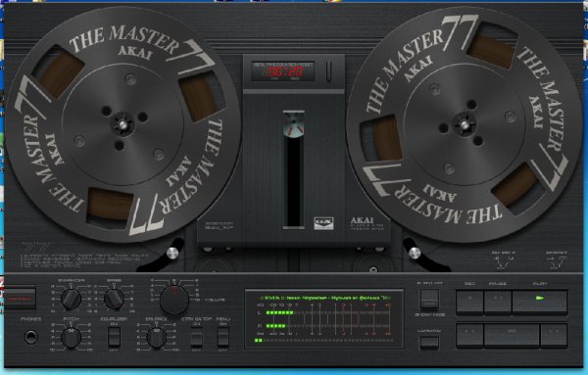Click the scrolling green track title
588x375 pixels.
[x=326, y=298]
